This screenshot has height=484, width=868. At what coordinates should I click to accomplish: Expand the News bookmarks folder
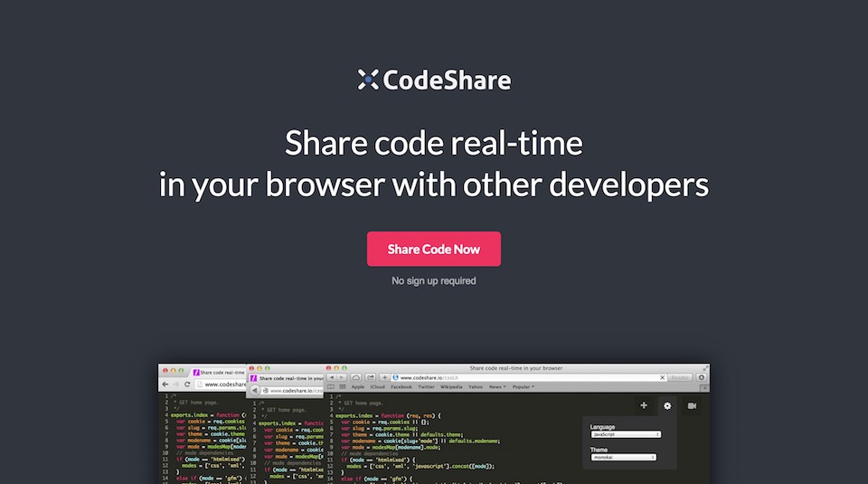(497, 387)
